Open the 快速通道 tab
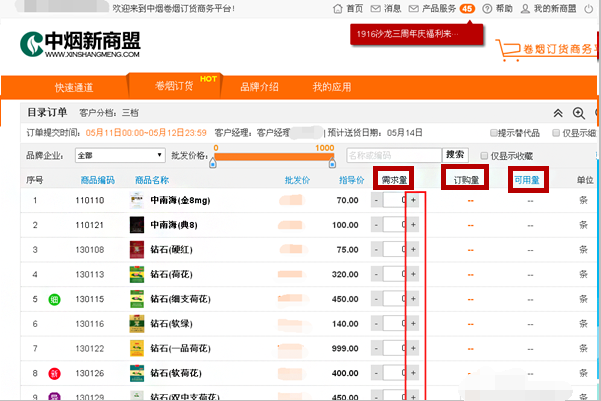This screenshot has width=601, height=401. [74, 87]
